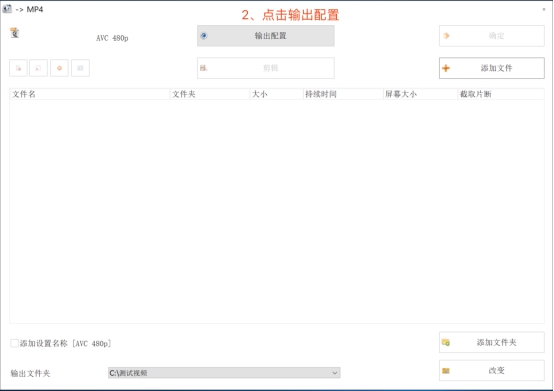Click the MP4 format icon beside AVC 480p
Viewport: 554px width, 391px height.
tap(14, 33)
